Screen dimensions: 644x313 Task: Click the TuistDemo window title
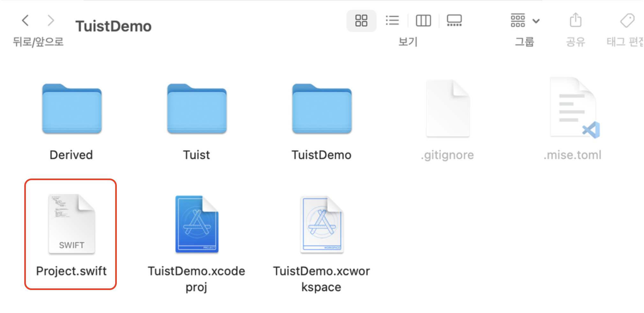(x=113, y=26)
